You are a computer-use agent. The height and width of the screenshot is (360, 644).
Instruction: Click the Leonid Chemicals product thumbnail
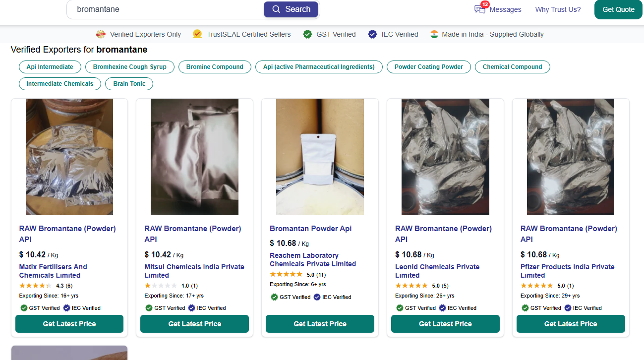pyautogui.click(x=445, y=157)
